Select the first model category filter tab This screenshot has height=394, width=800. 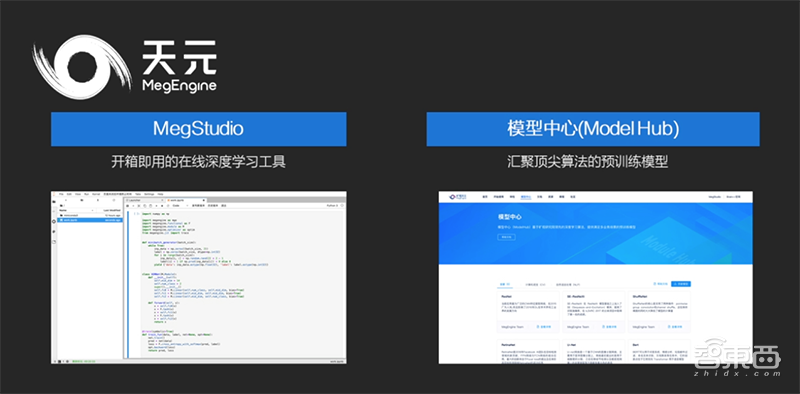(505, 284)
